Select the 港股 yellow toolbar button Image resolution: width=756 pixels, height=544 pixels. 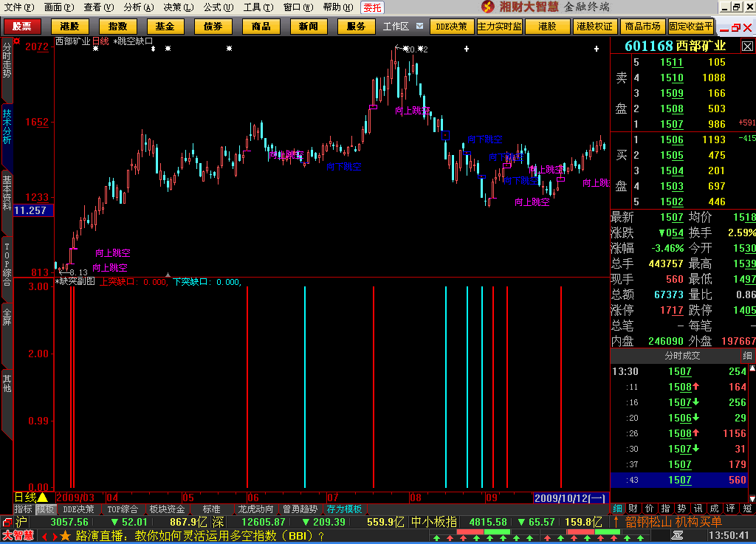pos(69,27)
